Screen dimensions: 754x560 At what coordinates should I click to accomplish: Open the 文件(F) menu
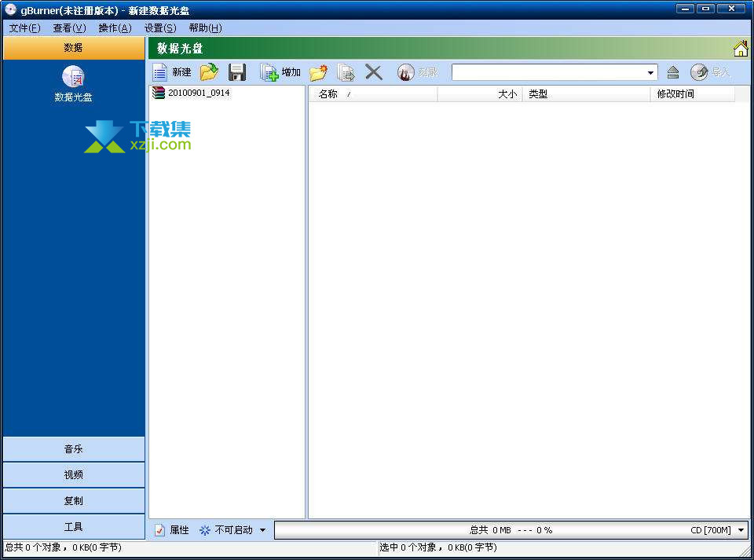click(24, 27)
